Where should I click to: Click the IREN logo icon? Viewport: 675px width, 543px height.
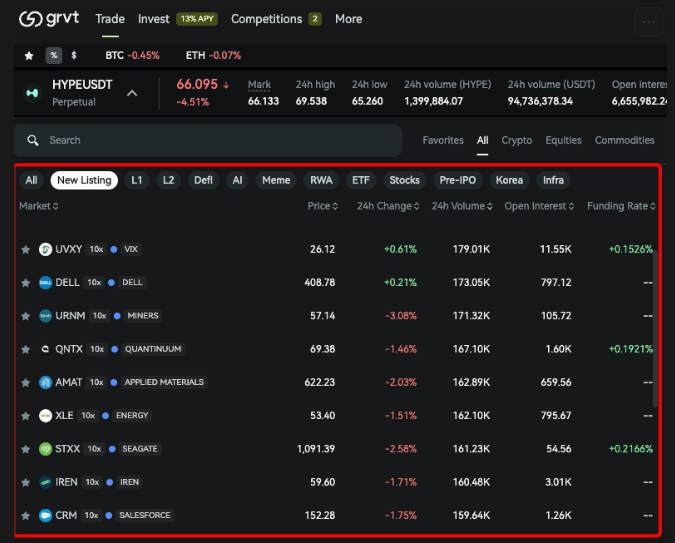[45, 482]
